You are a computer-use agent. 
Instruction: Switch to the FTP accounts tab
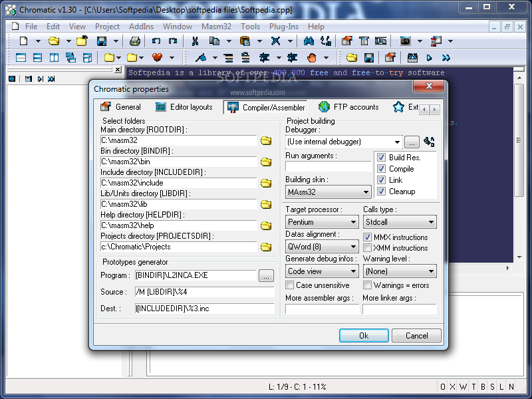point(348,107)
